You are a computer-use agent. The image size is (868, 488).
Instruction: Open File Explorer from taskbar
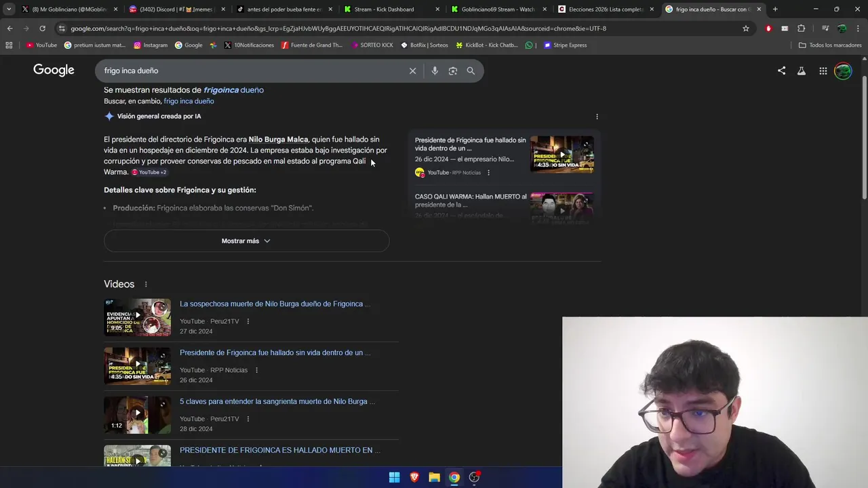click(x=434, y=477)
